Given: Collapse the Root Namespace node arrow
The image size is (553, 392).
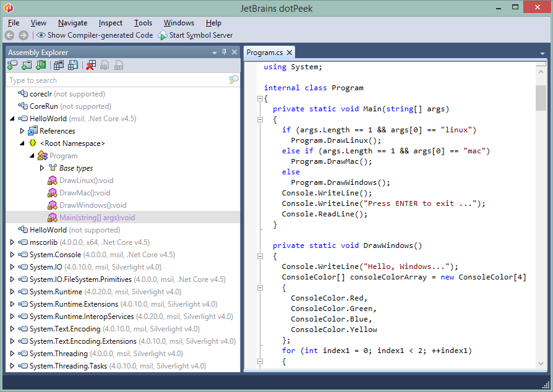Looking at the screenshot, I should tap(22, 143).
